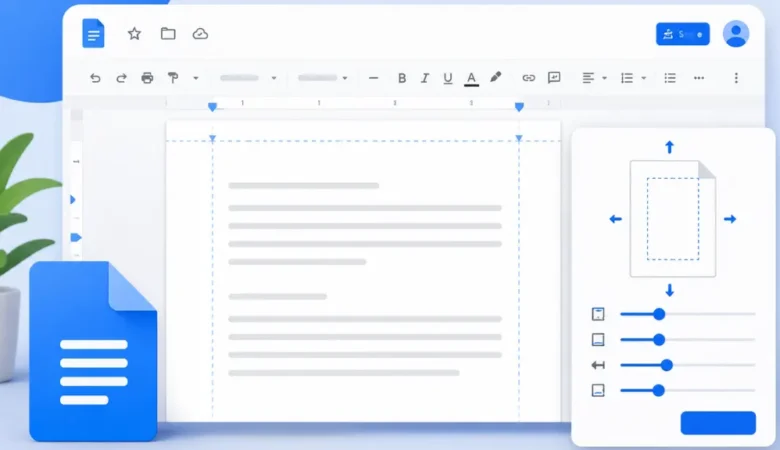Adjust the third slider with arrow icon

click(667, 365)
